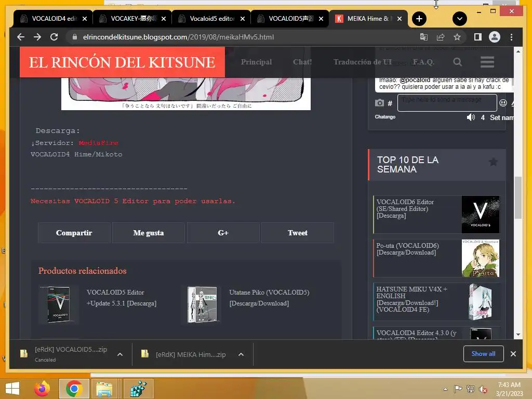Open VOCALOID6 Editor (SE/Shared Editor) link
The height and width of the screenshot is (399, 532).
(405, 209)
